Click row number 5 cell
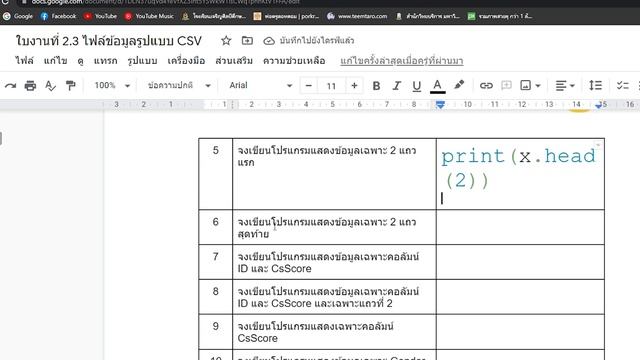 (x=216, y=174)
